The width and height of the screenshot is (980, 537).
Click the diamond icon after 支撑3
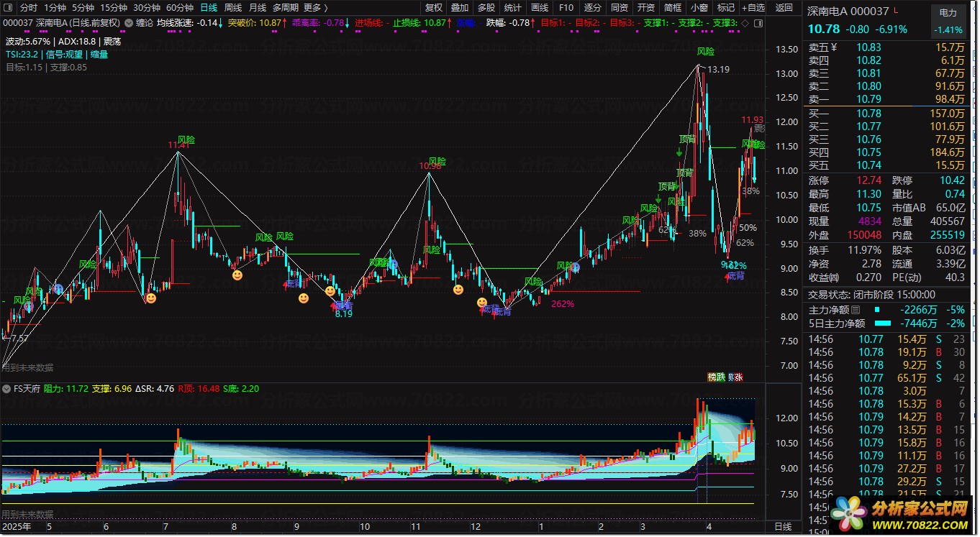coord(745,23)
